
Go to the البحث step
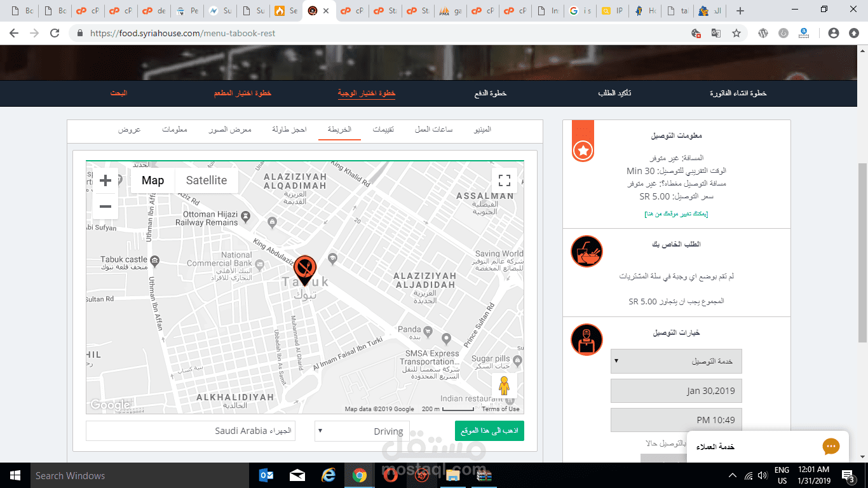tap(119, 93)
